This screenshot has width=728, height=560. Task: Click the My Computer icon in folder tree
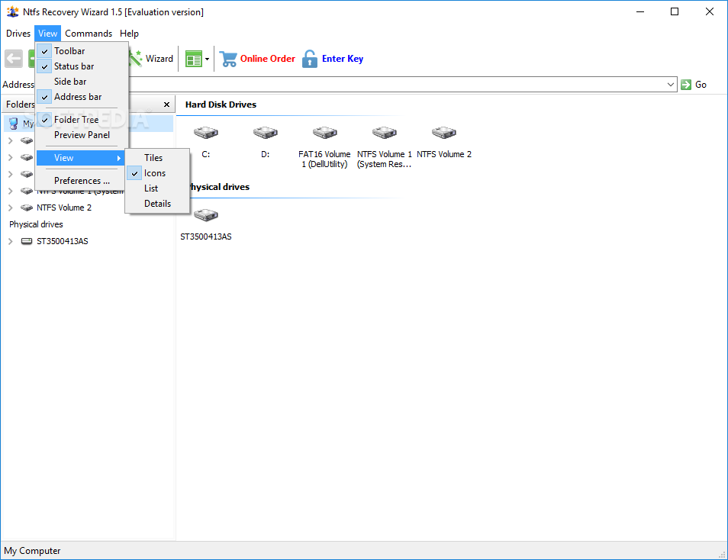click(x=14, y=124)
